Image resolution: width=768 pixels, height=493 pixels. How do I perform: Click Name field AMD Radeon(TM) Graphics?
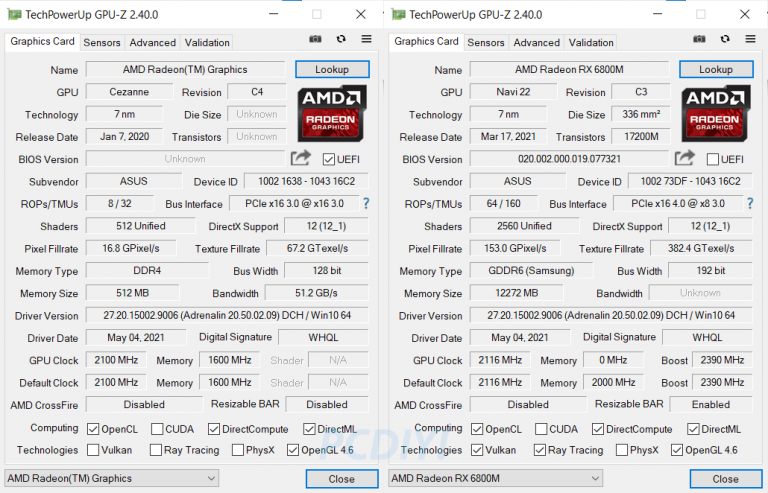click(185, 70)
